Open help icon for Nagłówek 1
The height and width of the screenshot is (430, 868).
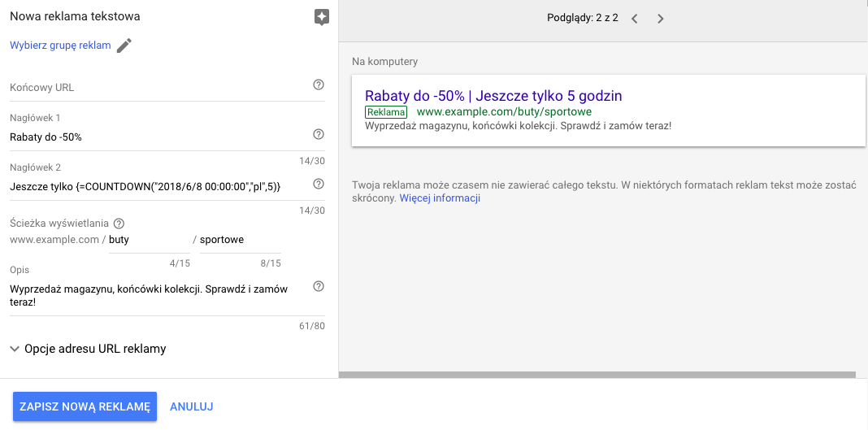point(319,134)
